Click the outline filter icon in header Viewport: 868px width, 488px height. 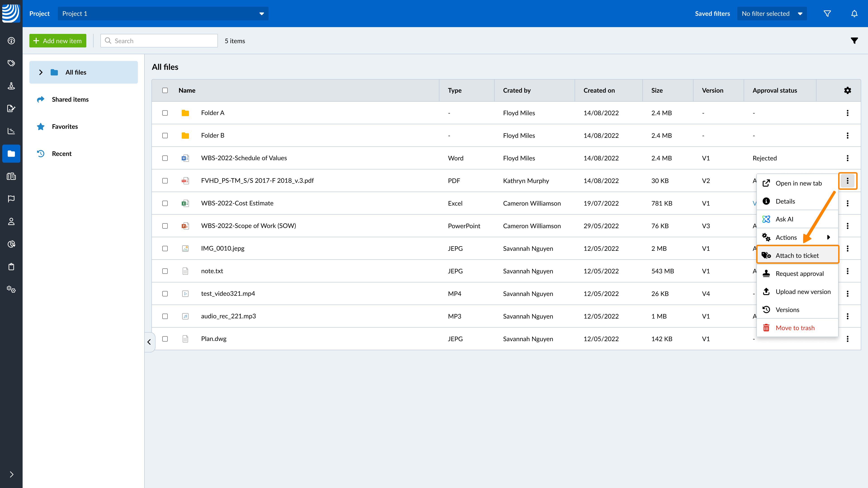point(827,14)
